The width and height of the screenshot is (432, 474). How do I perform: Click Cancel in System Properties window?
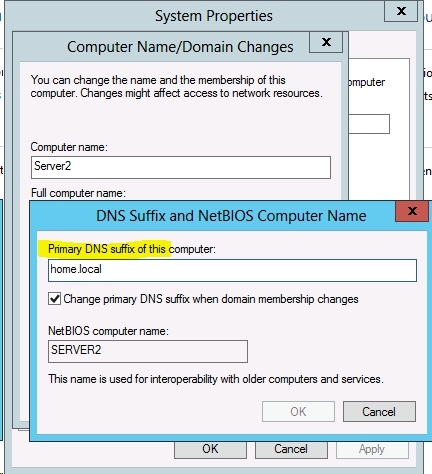click(x=291, y=449)
